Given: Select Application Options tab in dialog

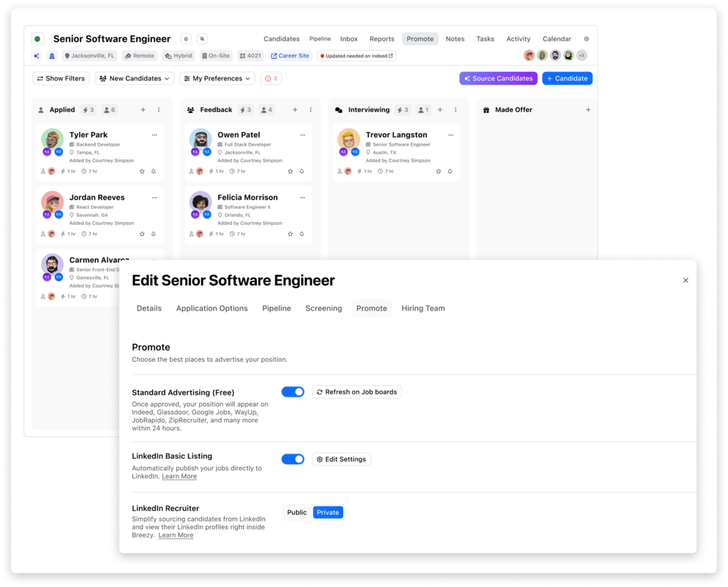Looking at the screenshot, I should (x=212, y=308).
